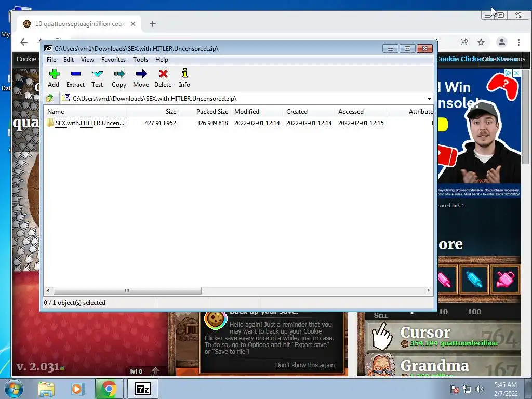Go up one folder level icon
This screenshot has height=399, width=532.
point(50,98)
